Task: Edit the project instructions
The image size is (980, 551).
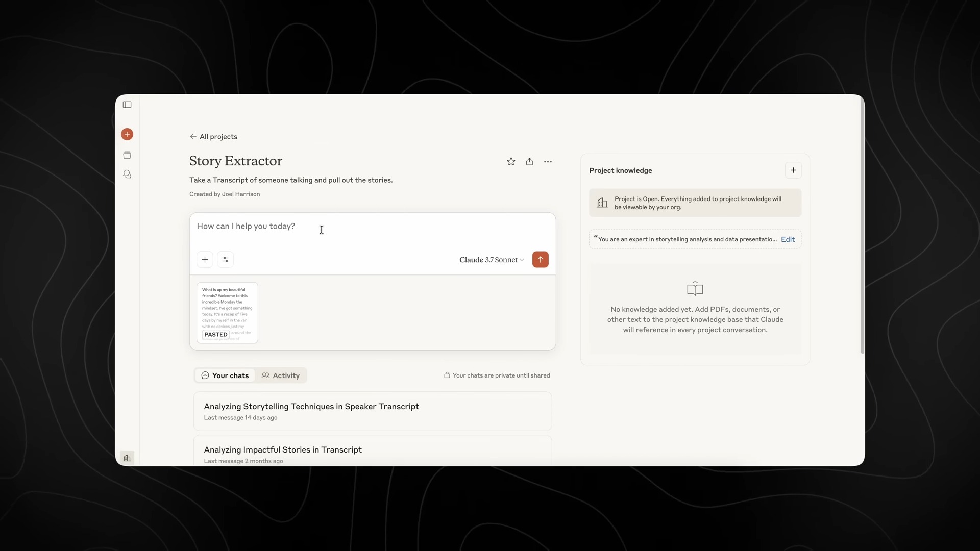Action: click(x=788, y=239)
